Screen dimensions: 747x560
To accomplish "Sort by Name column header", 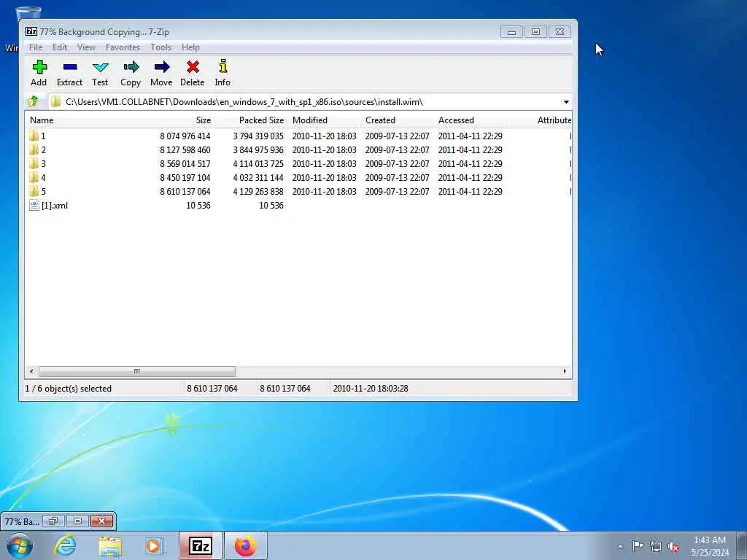I will coord(83,120).
